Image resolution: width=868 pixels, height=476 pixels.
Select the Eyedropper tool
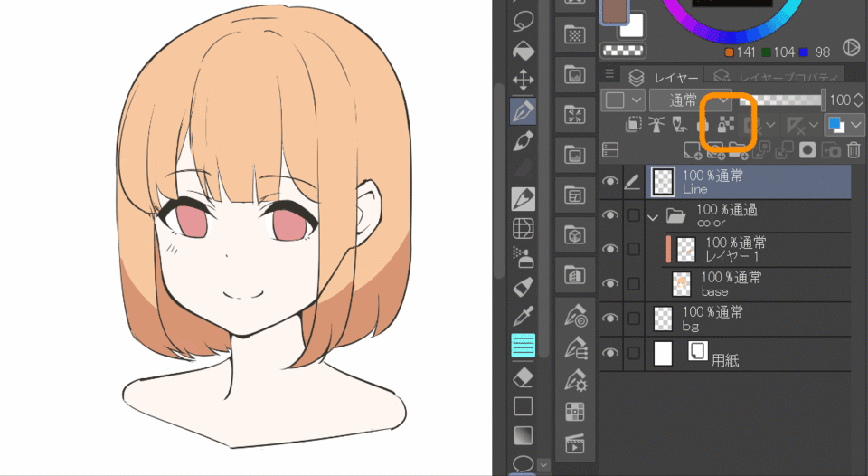pos(524,316)
